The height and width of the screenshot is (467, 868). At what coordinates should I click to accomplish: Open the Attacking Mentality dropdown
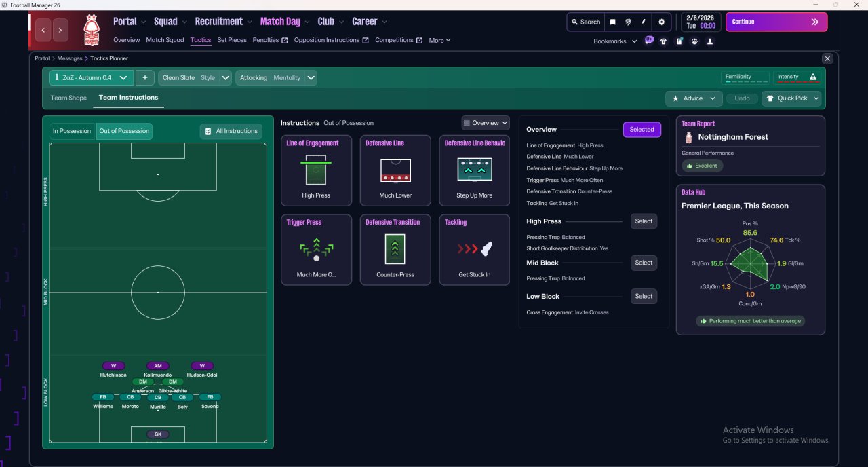click(277, 77)
